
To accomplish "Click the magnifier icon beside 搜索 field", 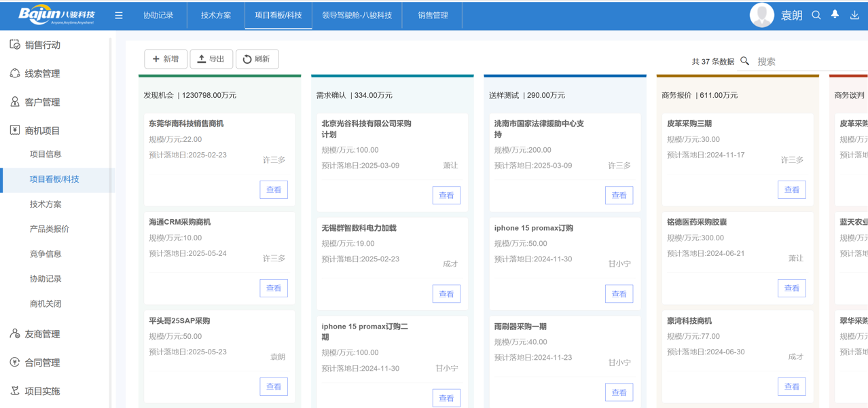I will coord(744,61).
